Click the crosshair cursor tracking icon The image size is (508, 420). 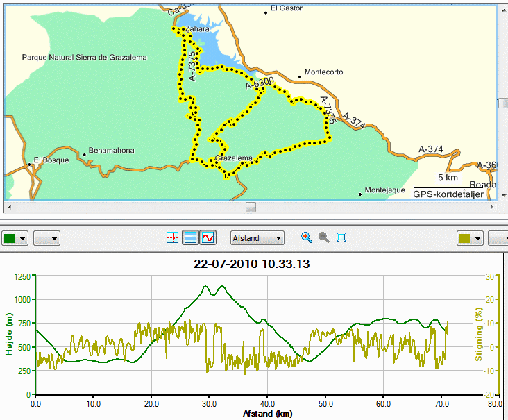172,237
